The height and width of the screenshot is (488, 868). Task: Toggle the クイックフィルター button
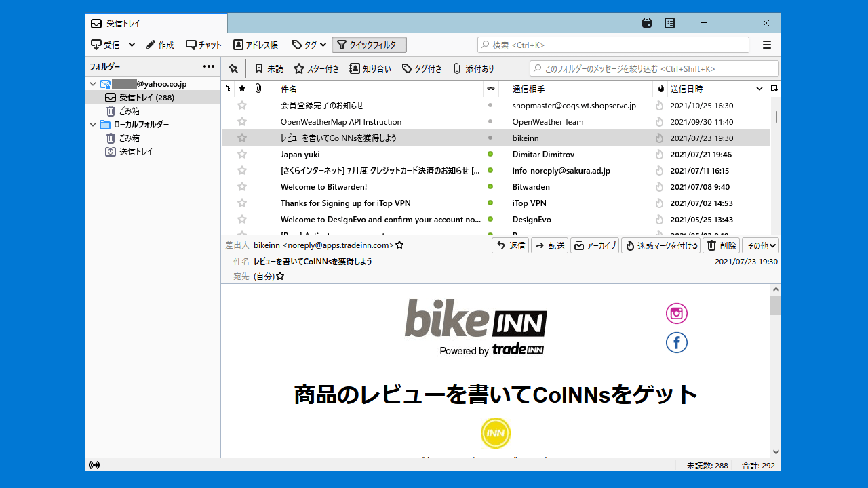369,45
